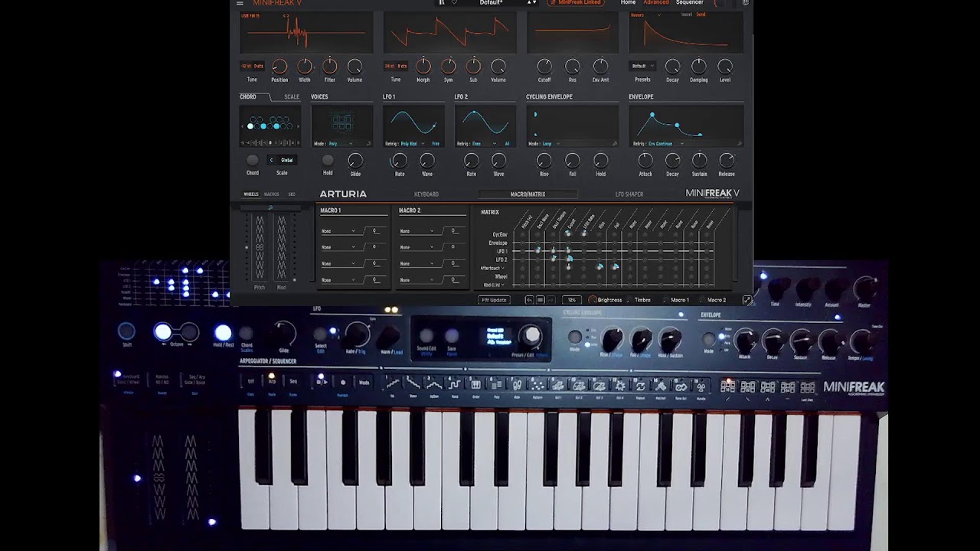Open Cycling Envelope settings wrench icon
980x551 pixels.
[x=614, y=143]
